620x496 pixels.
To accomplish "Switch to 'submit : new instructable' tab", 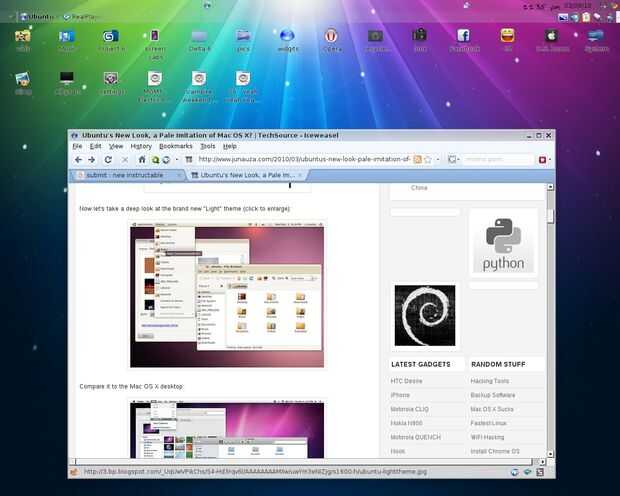I will [x=125, y=175].
